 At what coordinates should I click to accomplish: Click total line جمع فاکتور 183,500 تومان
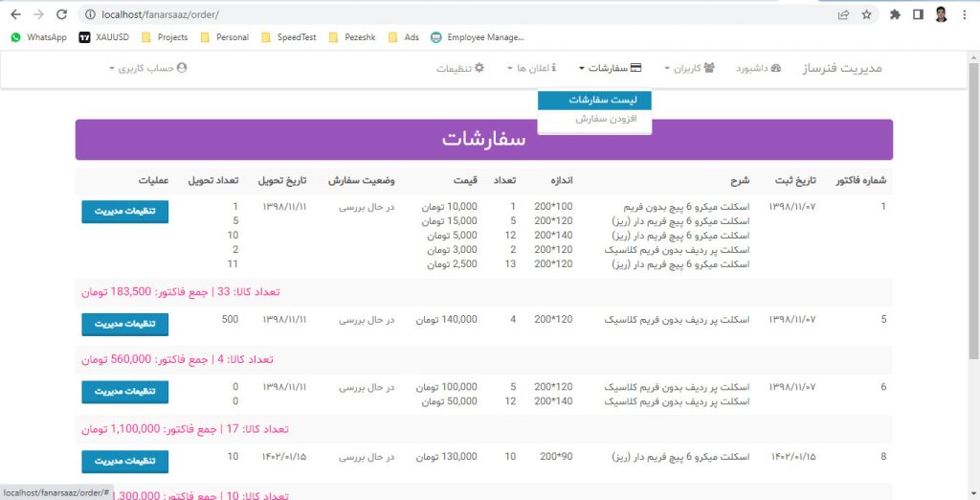coord(181,292)
